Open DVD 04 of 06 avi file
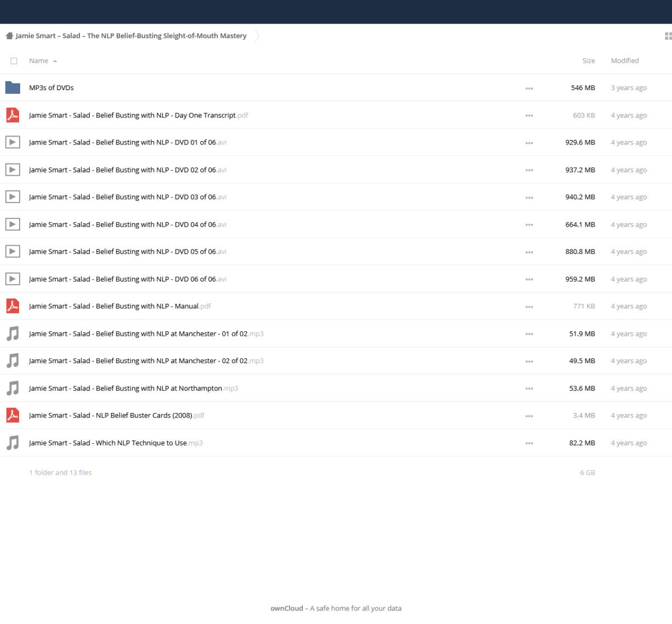This screenshot has width=672, height=624. pyautogui.click(x=128, y=224)
